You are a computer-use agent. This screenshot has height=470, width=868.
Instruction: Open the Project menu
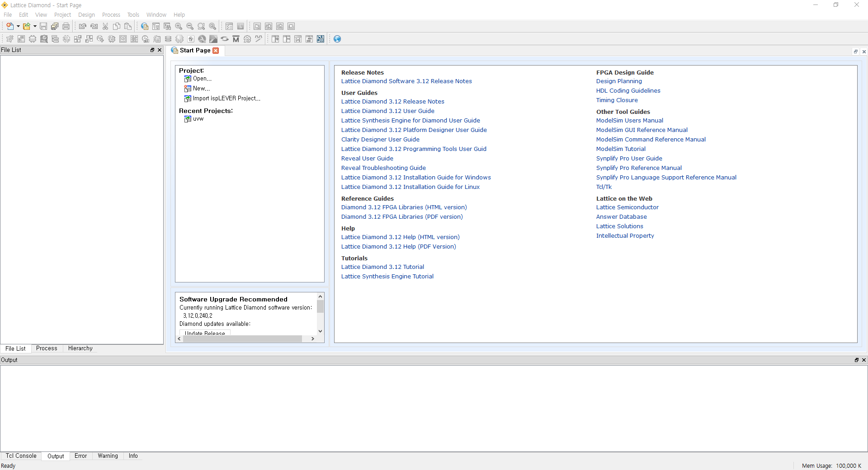point(62,15)
